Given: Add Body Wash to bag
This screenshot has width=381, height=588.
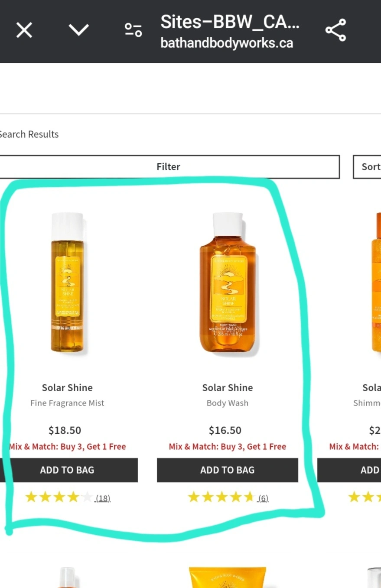Looking at the screenshot, I should coord(228,470).
